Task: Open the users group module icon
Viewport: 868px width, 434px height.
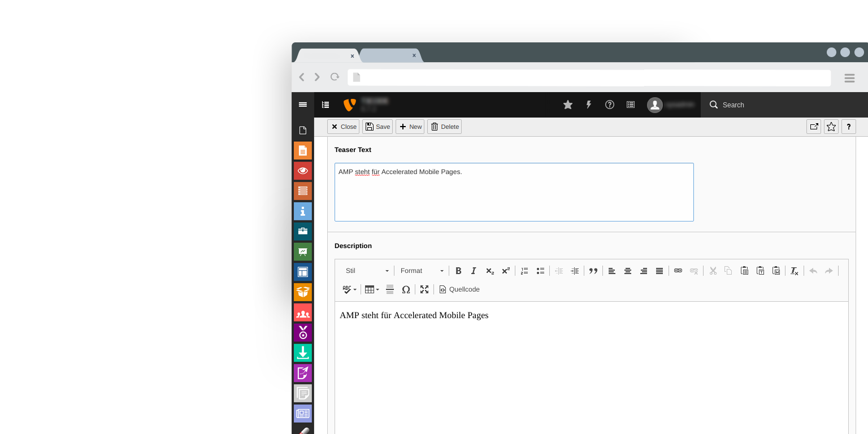Action: coord(303,313)
